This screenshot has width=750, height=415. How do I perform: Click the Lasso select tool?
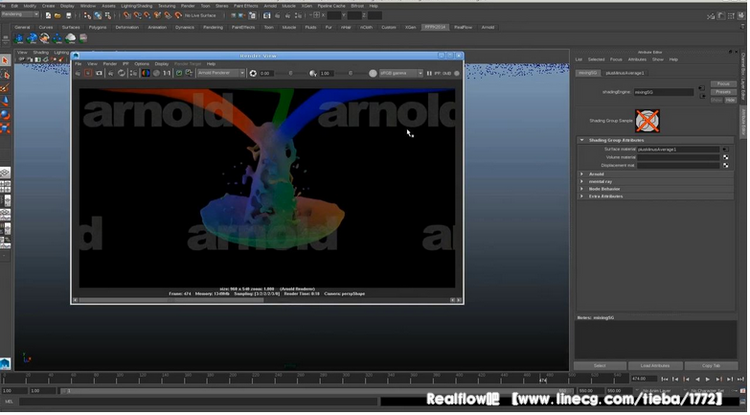click(5, 75)
